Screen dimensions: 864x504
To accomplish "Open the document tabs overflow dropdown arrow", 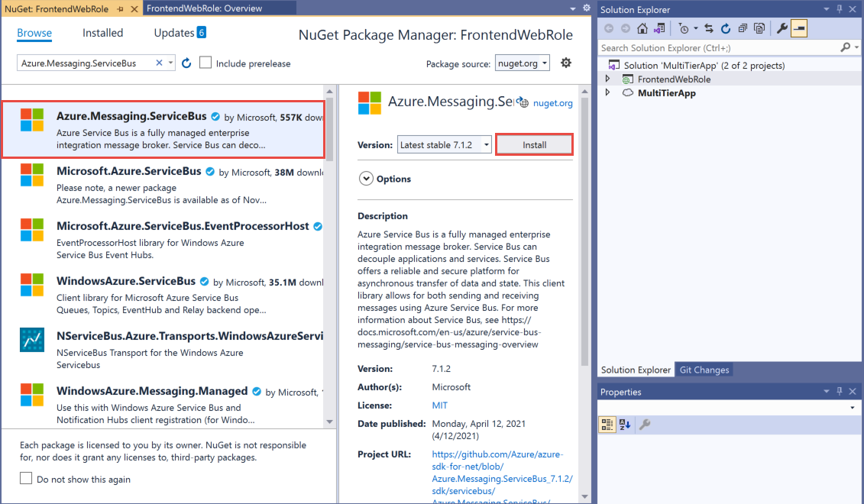I will [572, 9].
